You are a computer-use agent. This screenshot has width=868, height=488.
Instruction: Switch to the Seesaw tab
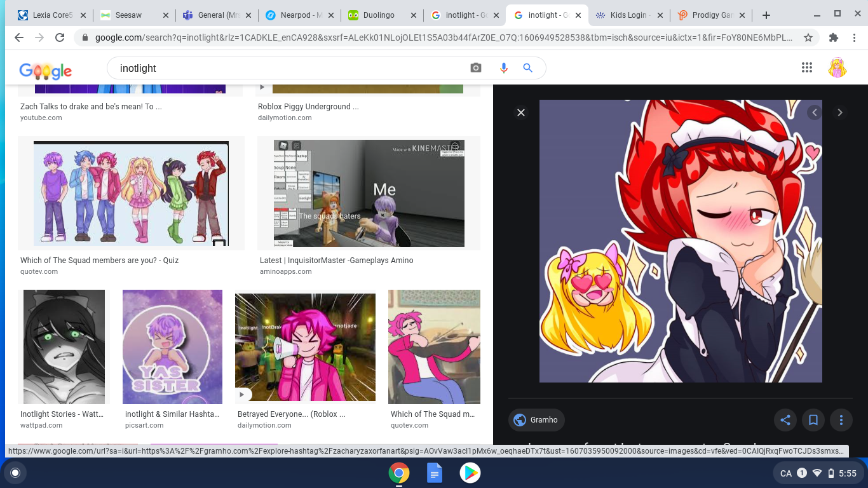click(x=135, y=15)
